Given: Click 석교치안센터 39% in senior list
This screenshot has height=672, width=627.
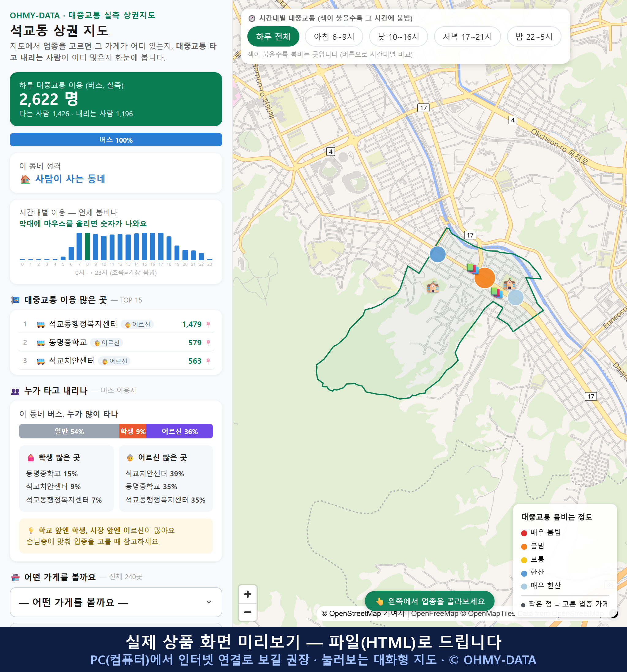Looking at the screenshot, I should coord(155,474).
